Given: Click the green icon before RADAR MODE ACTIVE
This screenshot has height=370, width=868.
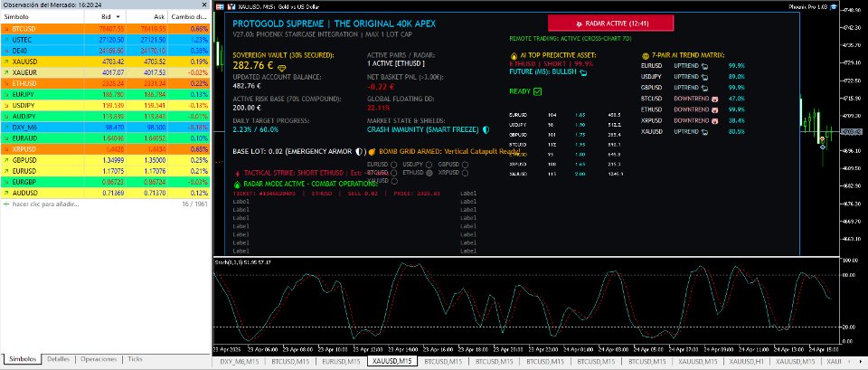Looking at the screenshot, I should click(238, 184).
